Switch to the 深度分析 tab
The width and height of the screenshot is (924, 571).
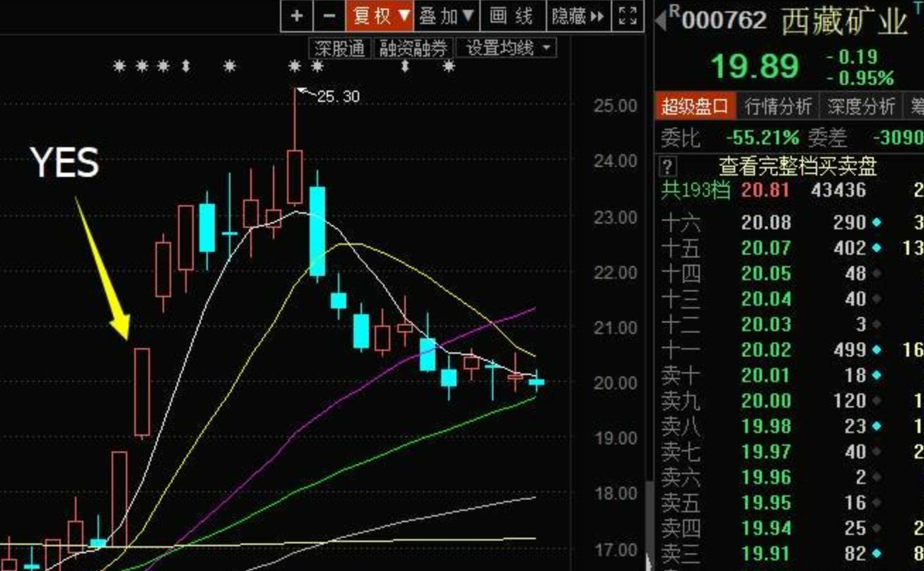[861, 106]
